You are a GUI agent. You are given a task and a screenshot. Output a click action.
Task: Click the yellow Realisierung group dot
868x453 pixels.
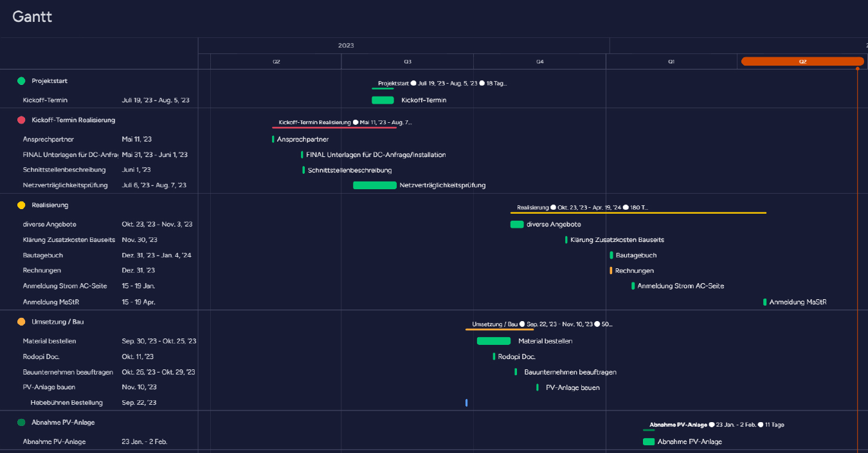21,205
